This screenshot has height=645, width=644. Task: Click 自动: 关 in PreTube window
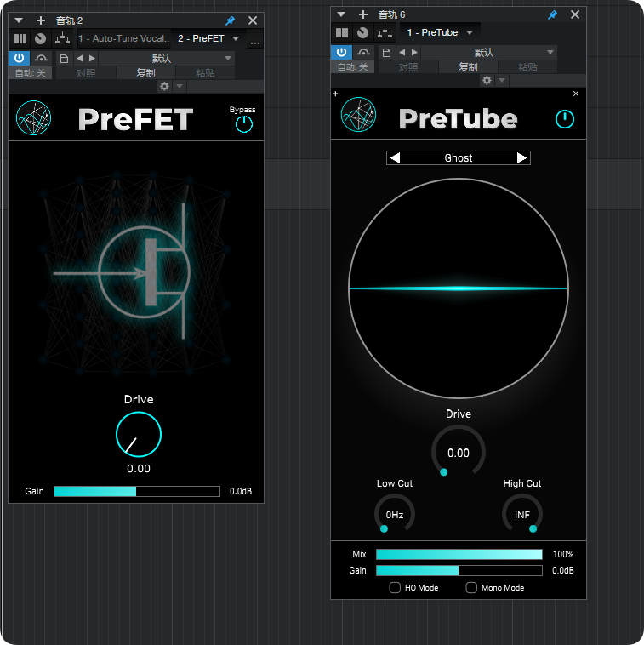point(352,67)
